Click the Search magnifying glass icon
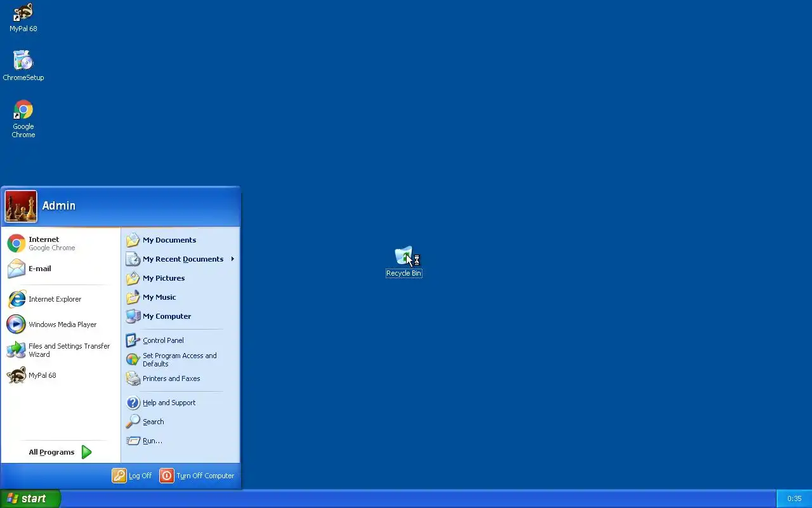Image resolution: width=812 pixels, height=508 pixels. pyautogui.click(x=133, y=422)
